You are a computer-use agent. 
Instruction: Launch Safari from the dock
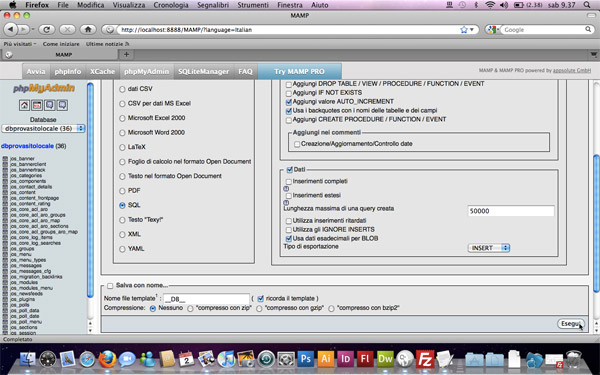click(x=88, y=359)
